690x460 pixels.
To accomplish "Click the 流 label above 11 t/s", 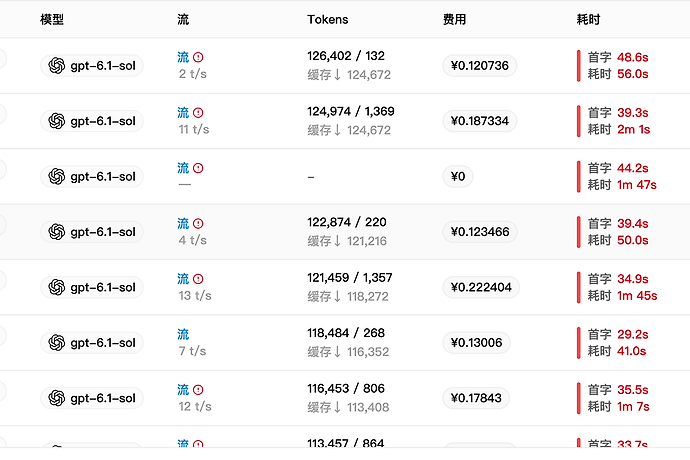I will click(183, 113).
